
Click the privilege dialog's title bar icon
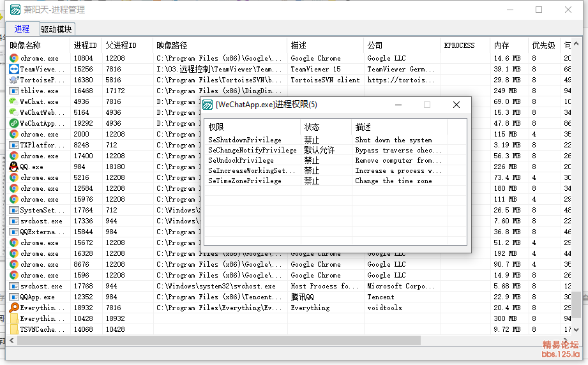coord(208,105)
